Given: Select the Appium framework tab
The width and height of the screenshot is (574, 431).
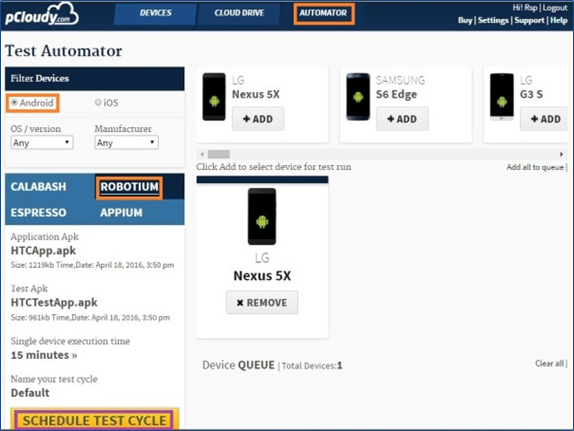Looking at the screenshot, I should (x=121, y=212).
